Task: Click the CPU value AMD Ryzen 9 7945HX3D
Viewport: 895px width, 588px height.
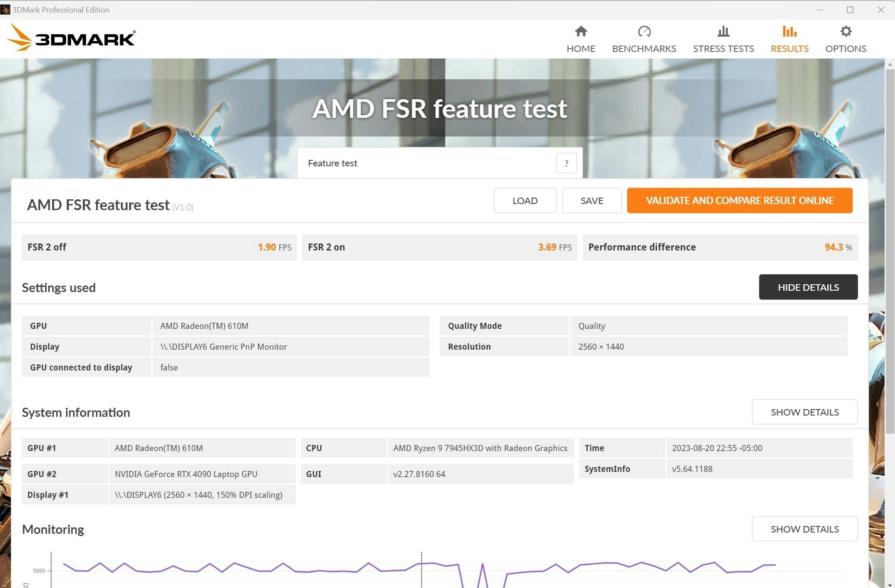Action: coord(480,448)
